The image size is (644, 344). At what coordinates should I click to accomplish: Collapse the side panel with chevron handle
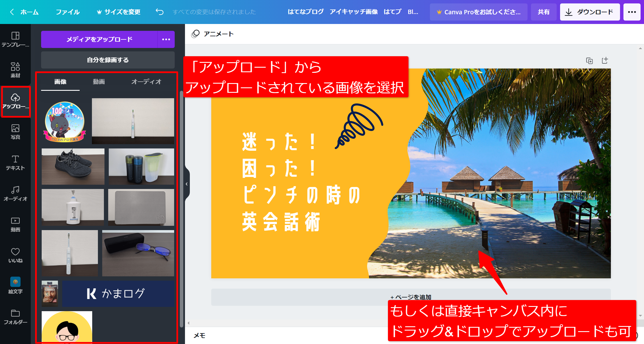tap(187, 184)
